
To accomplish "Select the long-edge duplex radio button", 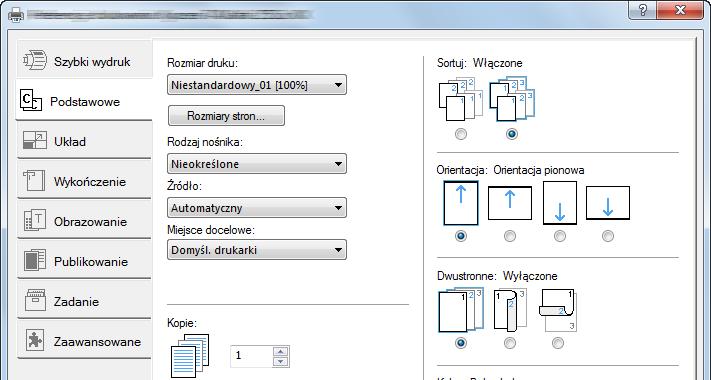I will [510, 343].
